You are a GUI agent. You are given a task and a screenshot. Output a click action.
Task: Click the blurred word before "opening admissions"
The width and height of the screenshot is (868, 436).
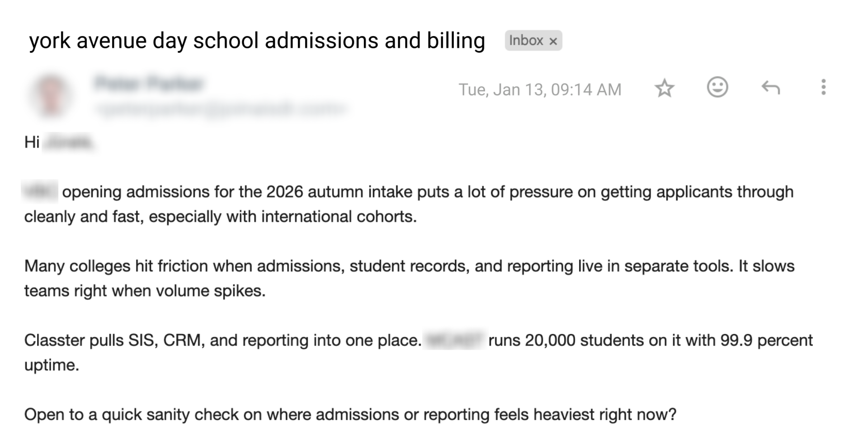[x=40, y=192]
